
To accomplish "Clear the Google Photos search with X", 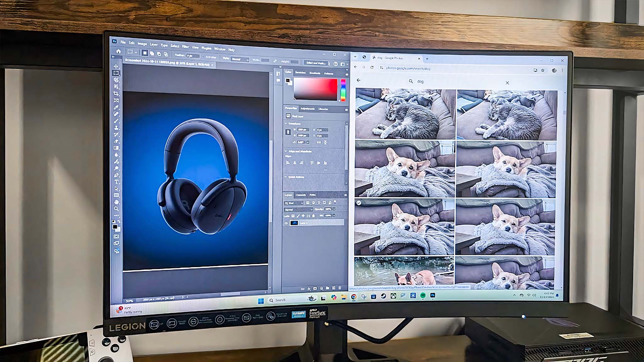I will (x=507, y=83).
